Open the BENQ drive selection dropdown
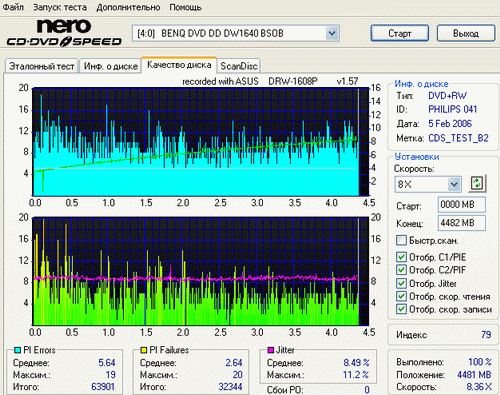 [332, 33]
